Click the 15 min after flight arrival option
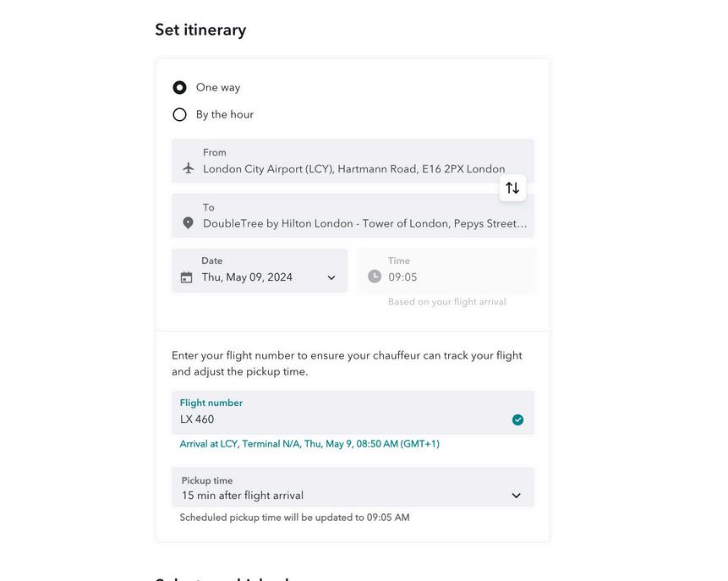Viewport: 728px width, 581px height. coord(243,496)
